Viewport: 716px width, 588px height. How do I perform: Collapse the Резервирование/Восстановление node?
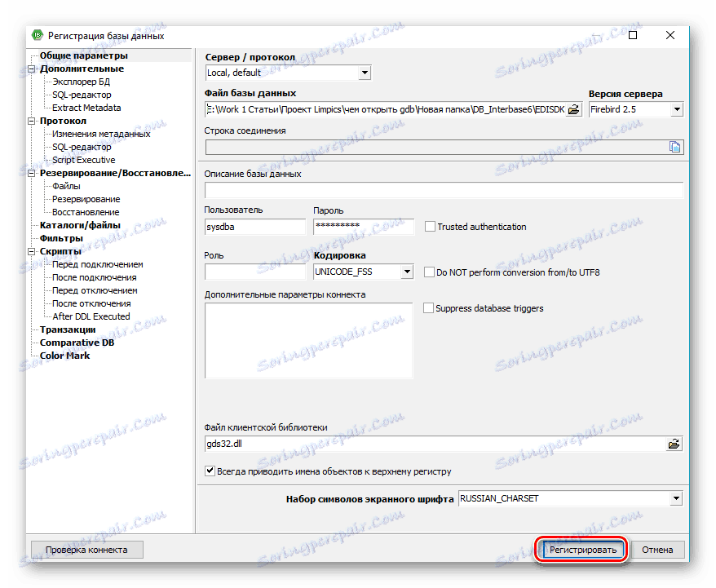click(x=32, y=173)
